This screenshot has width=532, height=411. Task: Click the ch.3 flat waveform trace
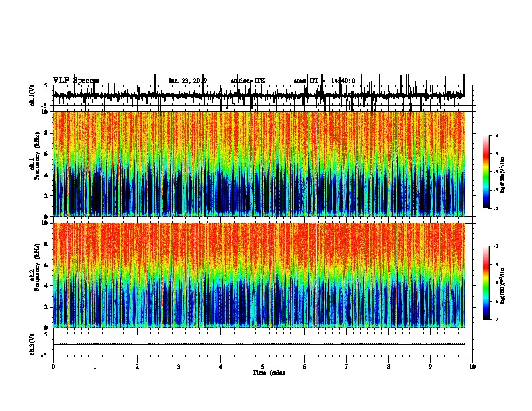[x=259, y=345]
